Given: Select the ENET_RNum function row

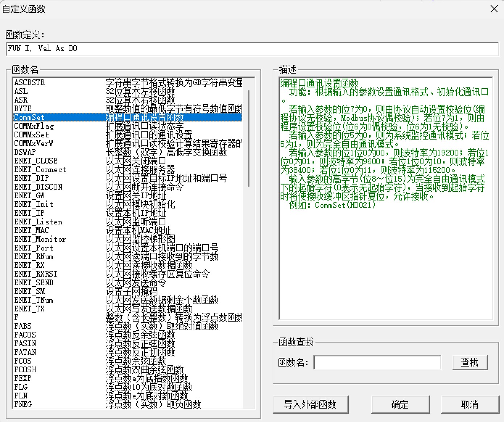Looking at the screenshot, I should click(128, 257).
